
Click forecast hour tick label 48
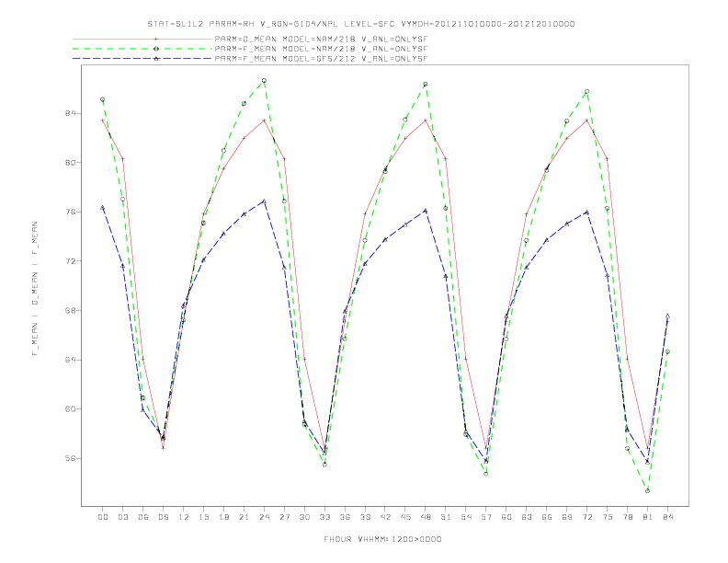(426, 517)
